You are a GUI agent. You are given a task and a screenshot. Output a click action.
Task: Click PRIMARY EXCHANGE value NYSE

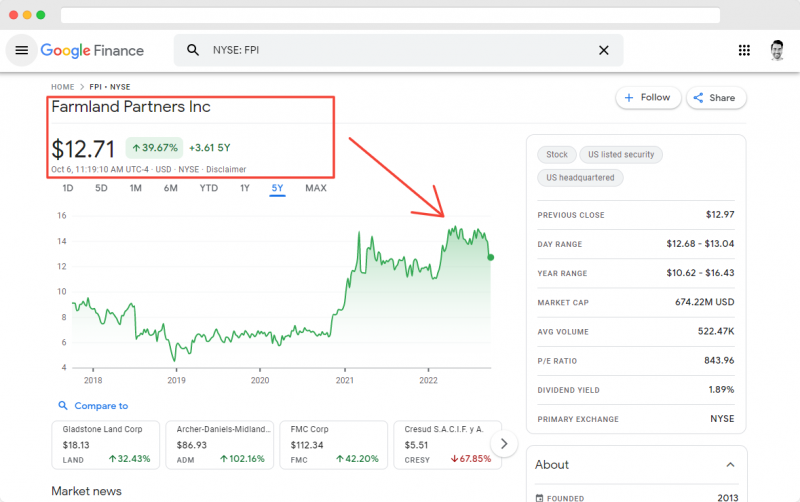tap(722, 418)
